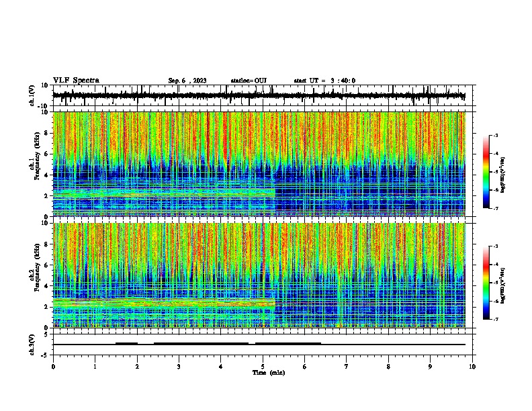Click the ch.1 spectrogram color scale bar
The width and height of the screenshot is (532, 411).
[486, 172]
